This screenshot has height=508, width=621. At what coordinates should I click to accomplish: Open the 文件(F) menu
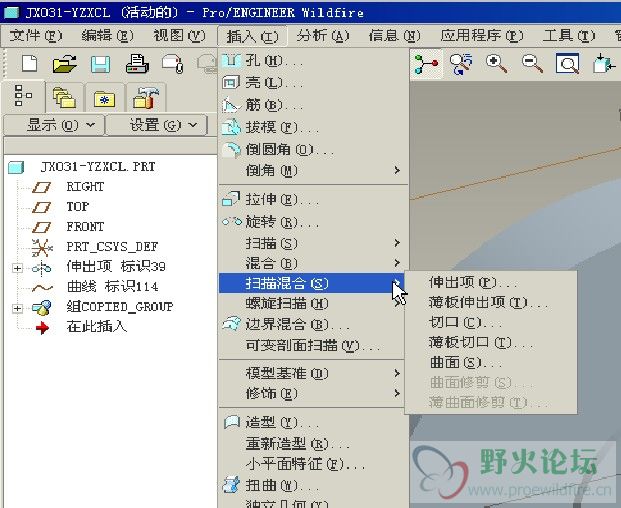(x=36, y=36)
